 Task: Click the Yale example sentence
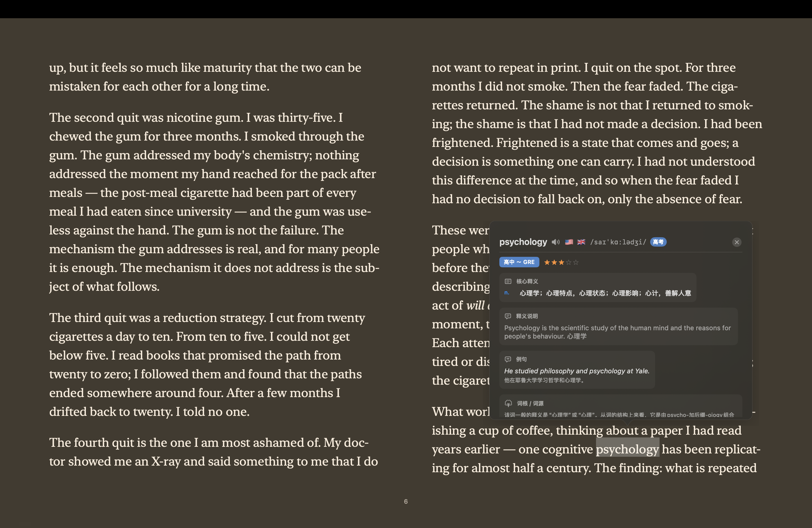[x=577, y=371]
